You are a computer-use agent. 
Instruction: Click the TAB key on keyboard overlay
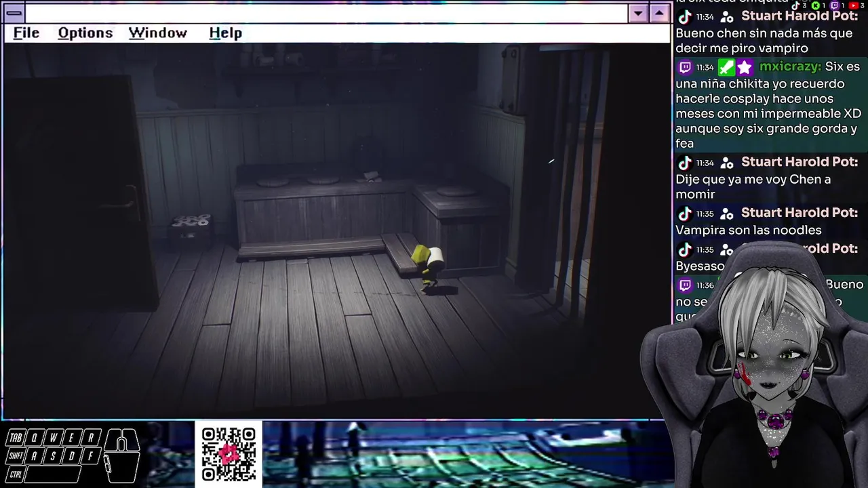point(16,437)
